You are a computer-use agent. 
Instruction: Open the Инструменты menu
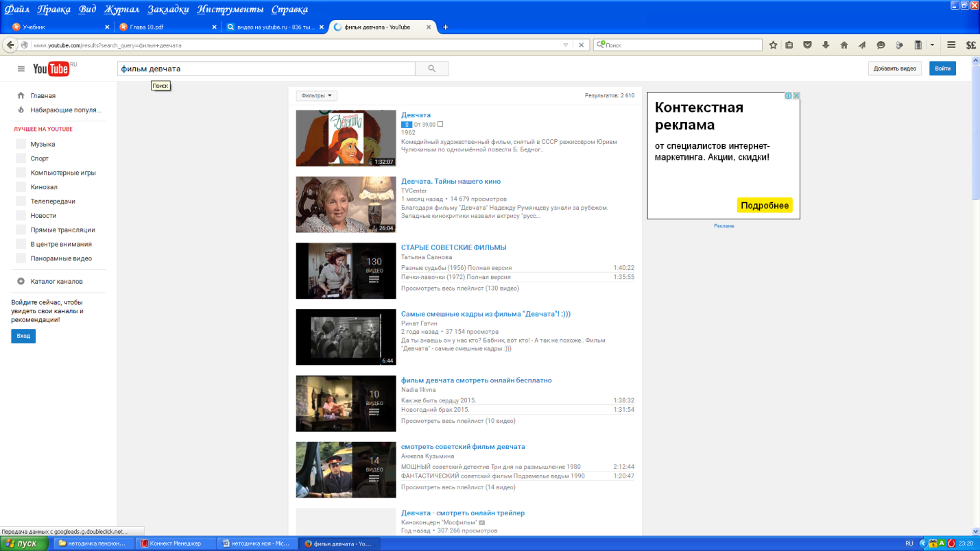[x=230, y=10]
